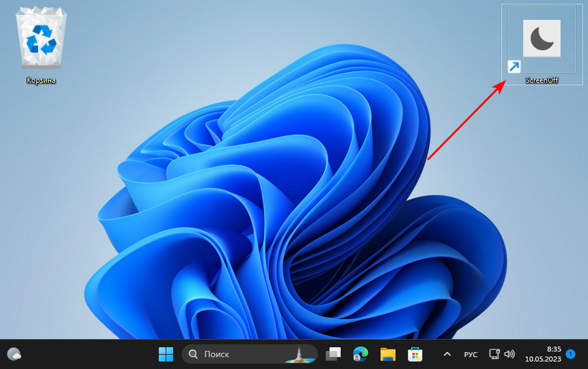Image resolution: width=588 pixels, height=369 pixels.
Task: Click the Поиск search box in taskbar
Action: tap(250, 354)
